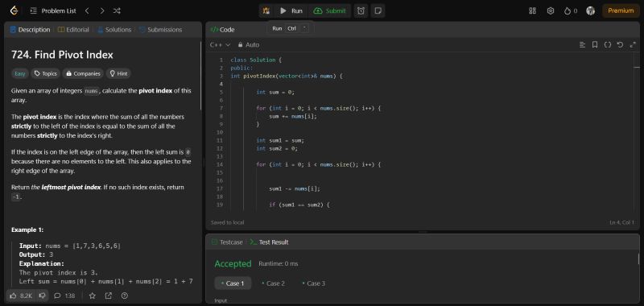Click the braces icon in editor toolbar
Viewport: 644px width, 306px height.
[608, 45]
